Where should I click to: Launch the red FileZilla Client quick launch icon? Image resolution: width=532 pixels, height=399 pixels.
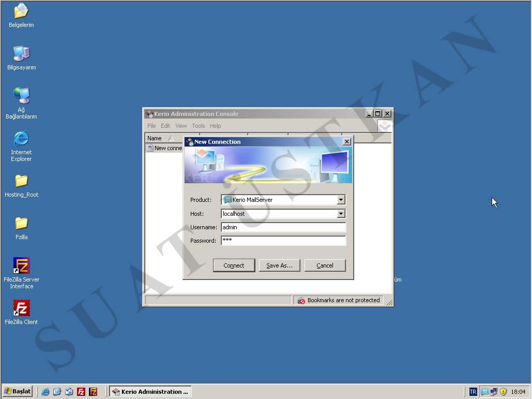[81, 392]
